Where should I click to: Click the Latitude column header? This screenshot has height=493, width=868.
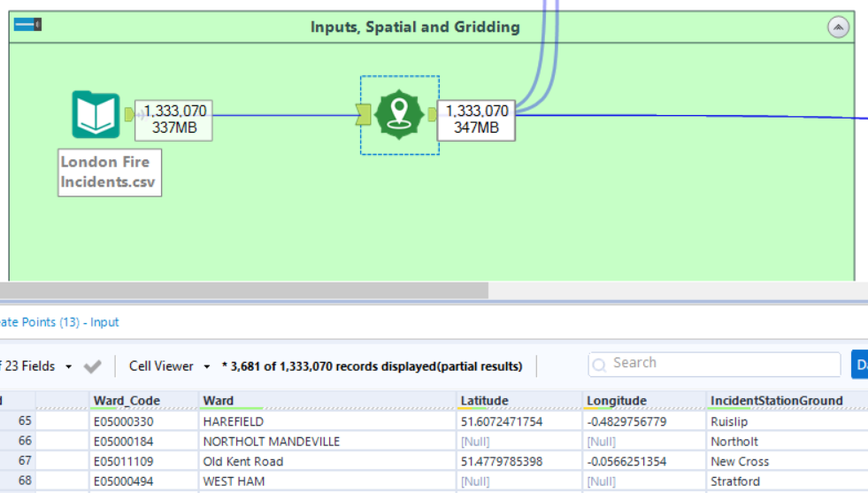tap(484, 401)
